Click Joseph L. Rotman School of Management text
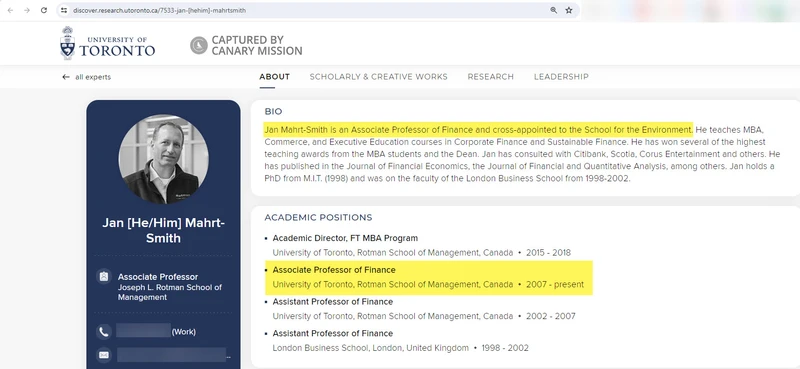The image size is (800, 369). click(x=170, y=292)
